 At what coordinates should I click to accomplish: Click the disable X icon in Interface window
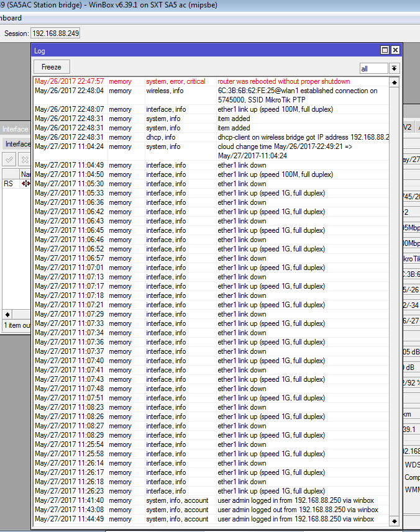pos(24,159)
